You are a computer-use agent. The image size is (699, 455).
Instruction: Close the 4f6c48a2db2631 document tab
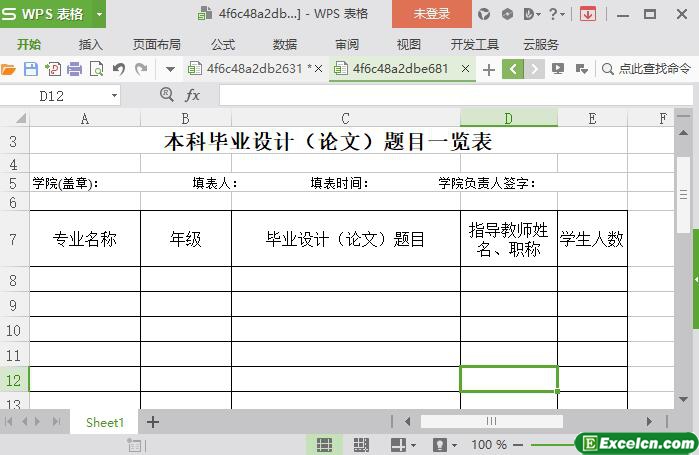pyautogui.click(x=318, y=69)
